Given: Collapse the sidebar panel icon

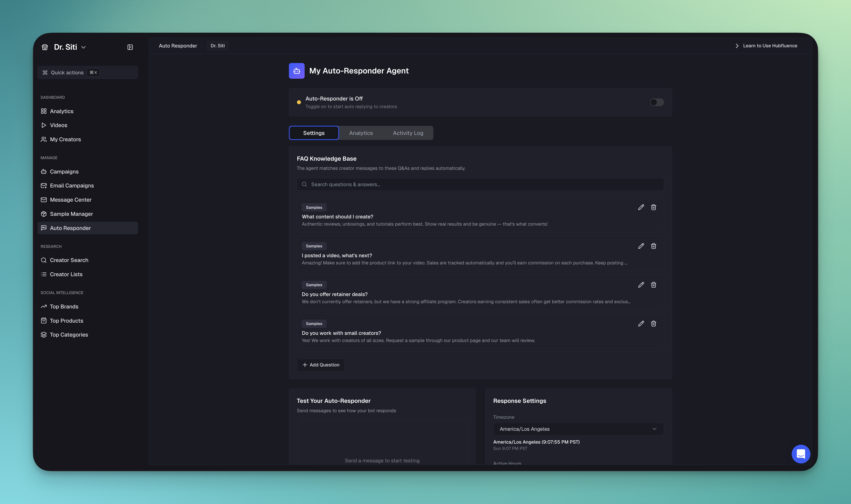Looking at the screenshot, I should pos(130,47).
